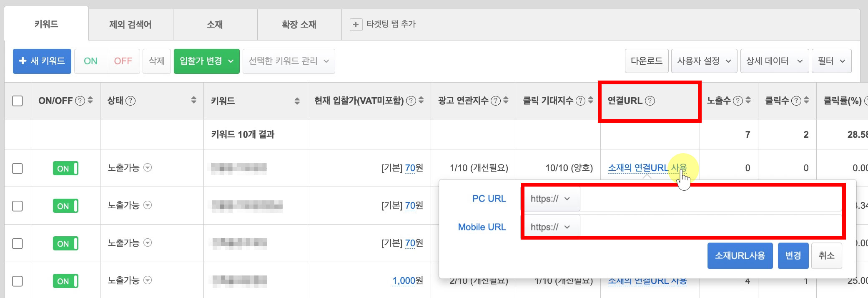Screen dimensions: 868x298
Task: Click the 새 키워드 button
Action: tap(42, 61)
